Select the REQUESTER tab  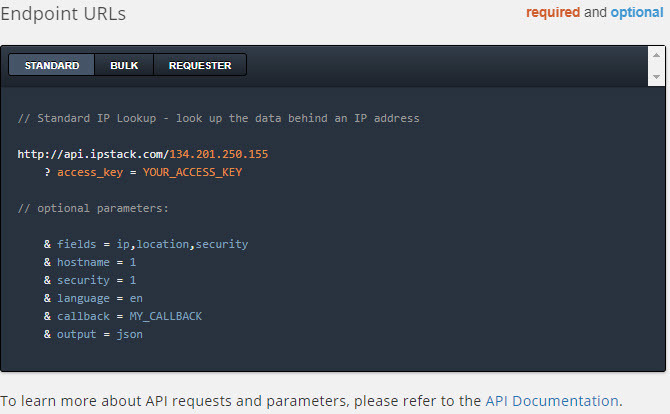tap(200, 65)
